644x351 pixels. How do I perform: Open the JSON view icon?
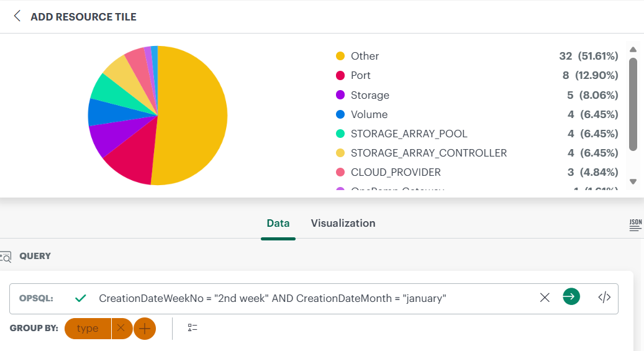(635, 225)
